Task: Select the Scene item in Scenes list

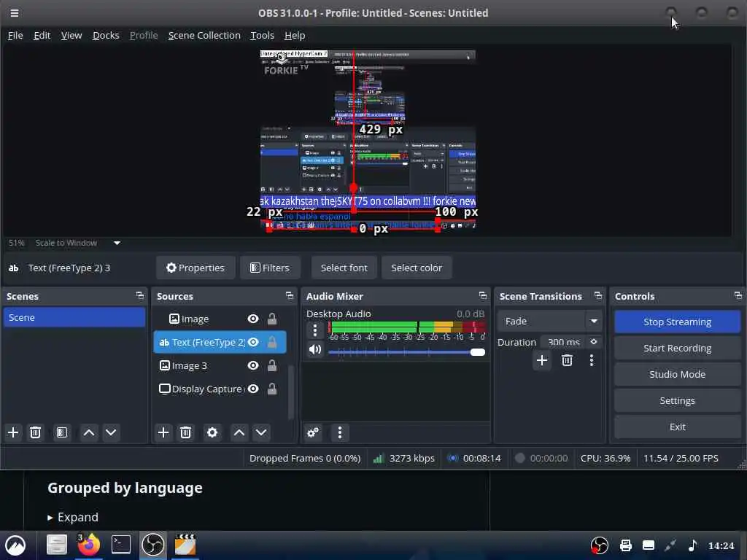Action: (74, 317)
